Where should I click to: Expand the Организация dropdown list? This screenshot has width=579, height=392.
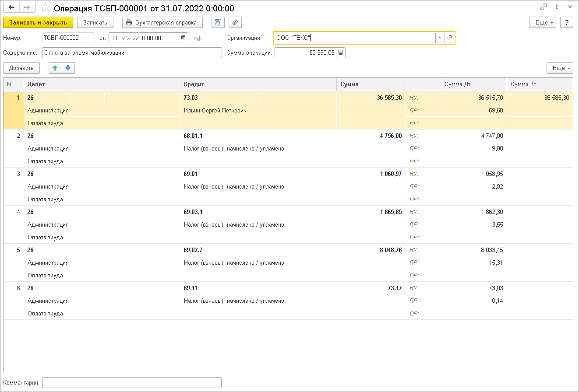pos(440,38)
